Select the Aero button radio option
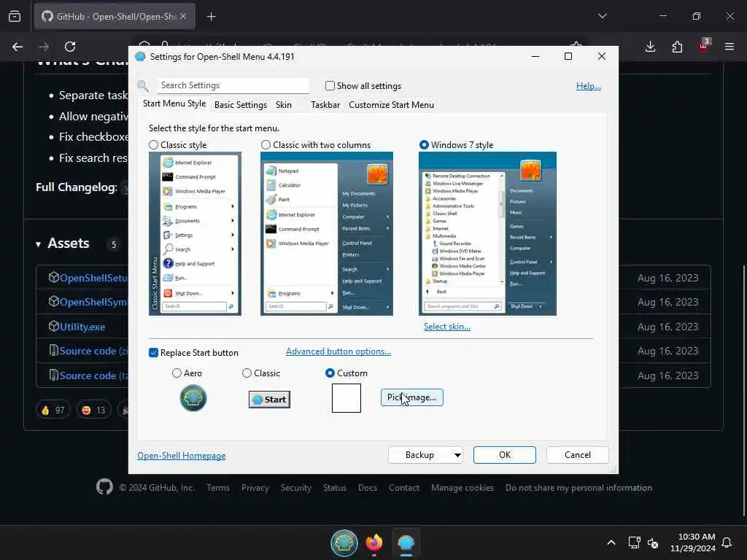Viewport: 747px width, 560px height. point(177,373)
